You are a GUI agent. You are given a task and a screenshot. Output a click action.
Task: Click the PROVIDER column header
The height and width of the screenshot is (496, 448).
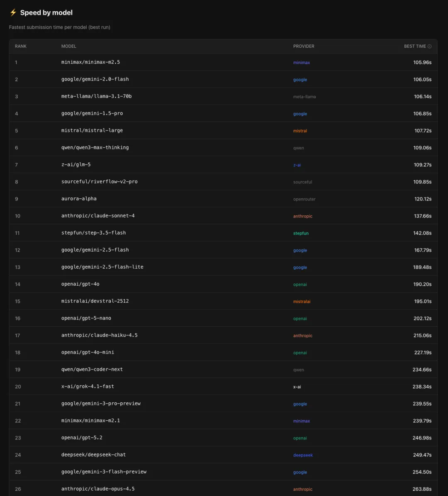click(x=304, y=46)
